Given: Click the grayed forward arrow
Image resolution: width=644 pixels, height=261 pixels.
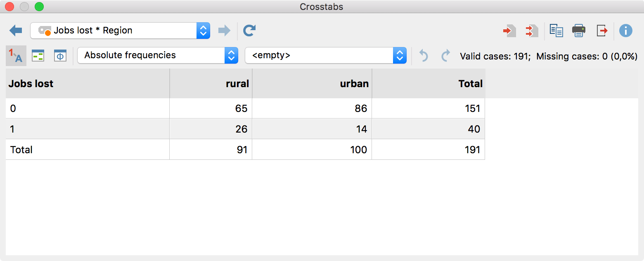Looking at the screenshot, I should pyautogui.click(x=224, y=31).
